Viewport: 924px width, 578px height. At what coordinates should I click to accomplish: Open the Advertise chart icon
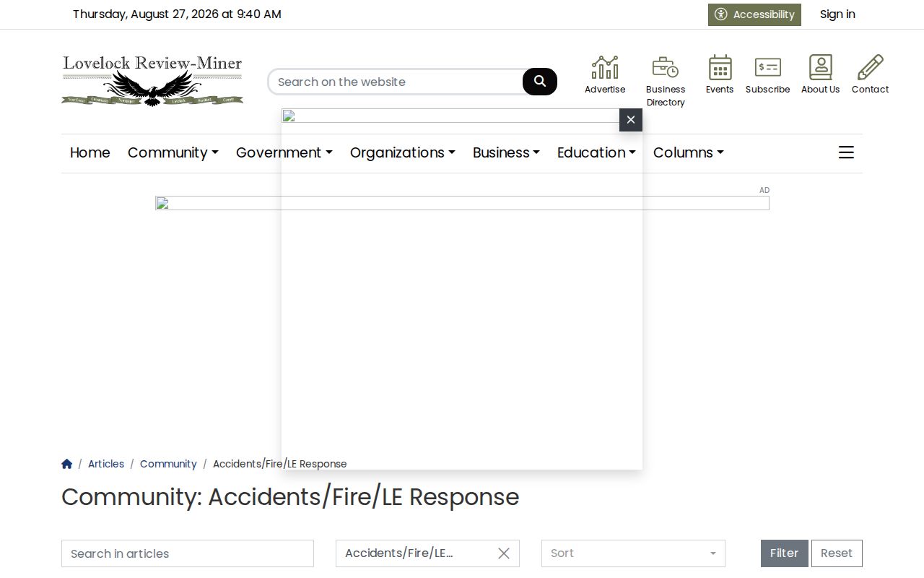point(605,67)
